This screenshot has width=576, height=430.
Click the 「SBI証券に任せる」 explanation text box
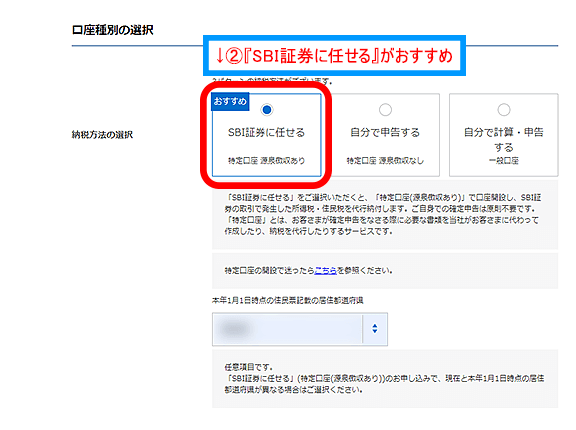(x=385, y=215)
